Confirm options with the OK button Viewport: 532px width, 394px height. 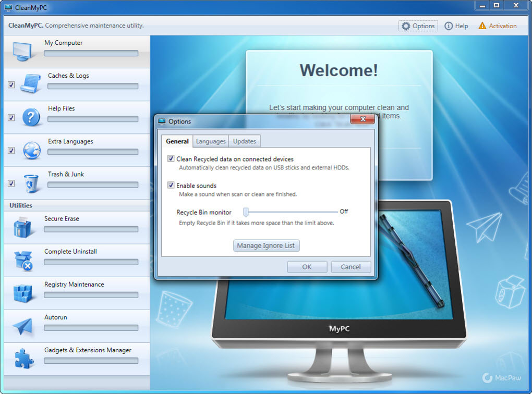(x=307, y=267)
